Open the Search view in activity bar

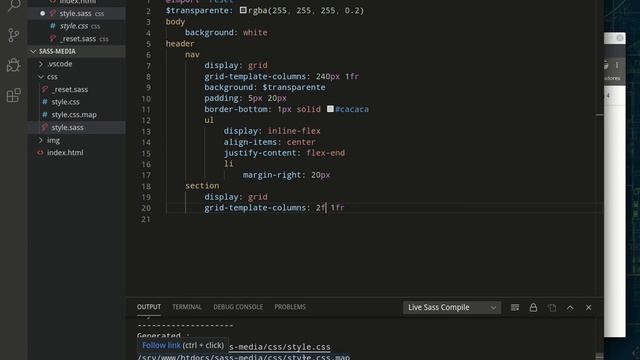coord(14,5)
